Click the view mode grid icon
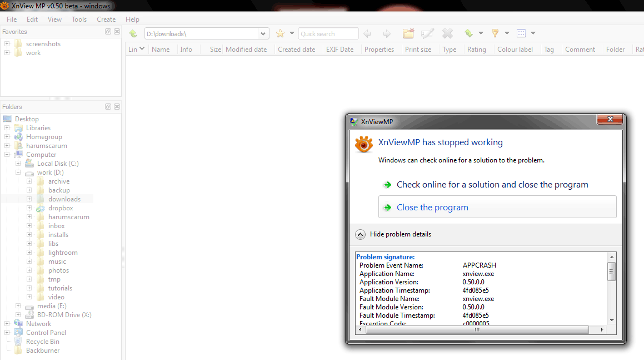644x360 pixels. 521,33
